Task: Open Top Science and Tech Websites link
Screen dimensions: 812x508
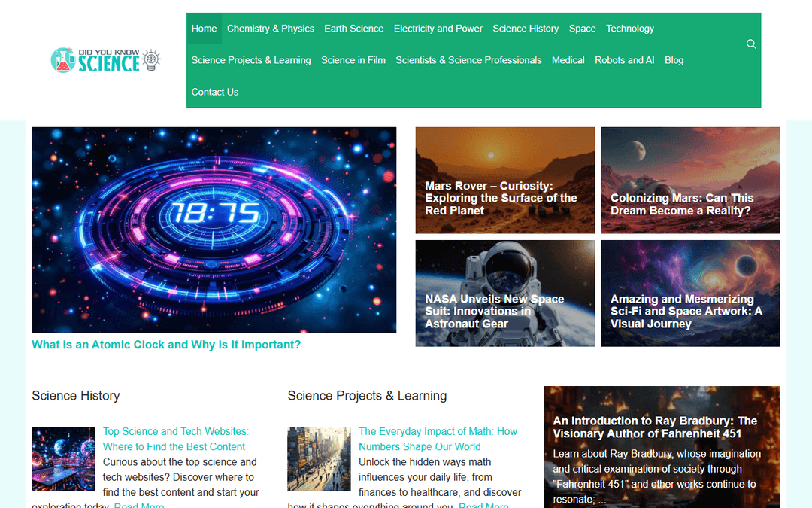Action: 175,439
